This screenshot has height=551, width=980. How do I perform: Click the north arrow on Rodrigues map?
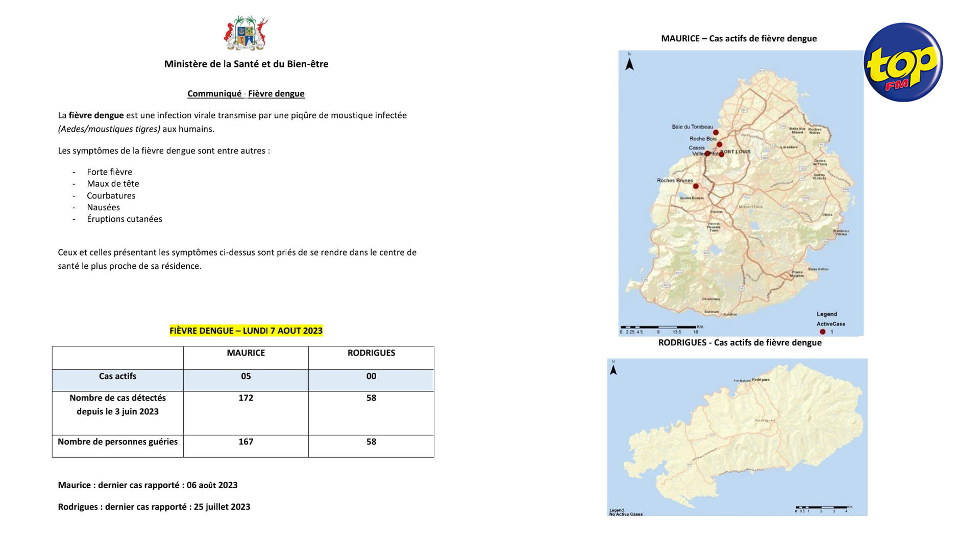[614, 368]
